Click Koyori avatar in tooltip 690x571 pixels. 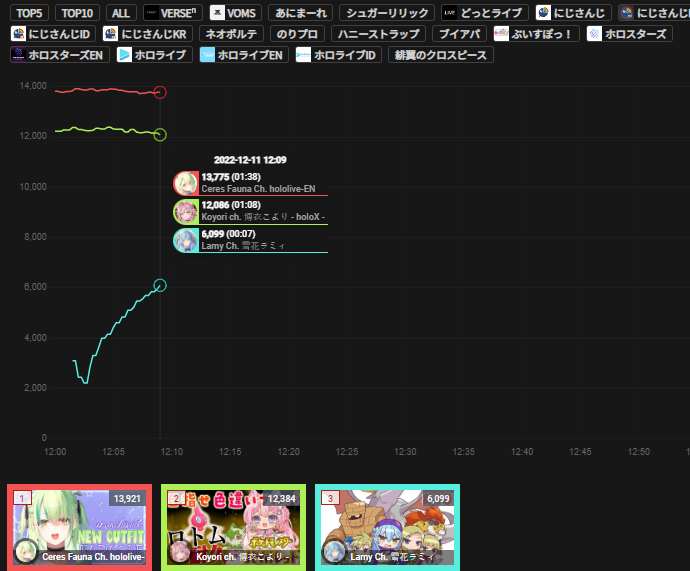click(x=186, y=212)
